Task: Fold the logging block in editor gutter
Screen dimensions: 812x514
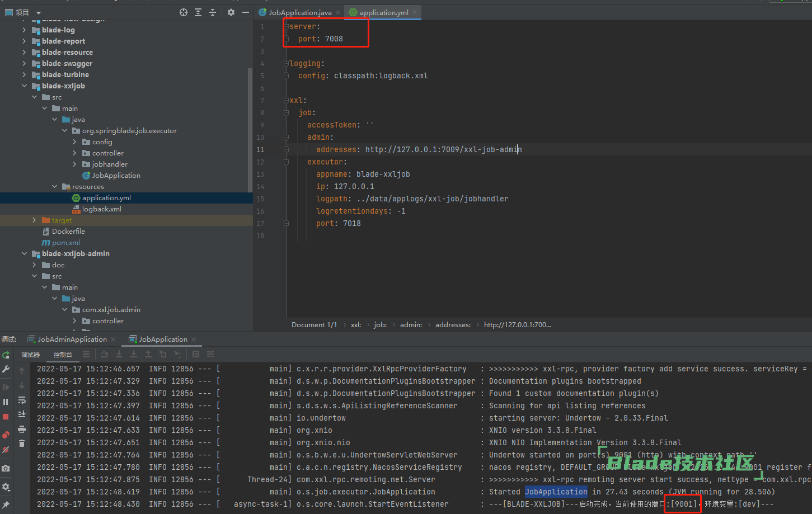Action: [x=286, y=63]
